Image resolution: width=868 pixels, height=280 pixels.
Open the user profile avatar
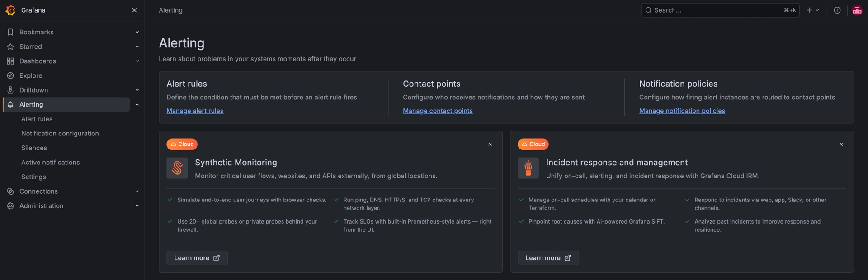coord(857,10)
